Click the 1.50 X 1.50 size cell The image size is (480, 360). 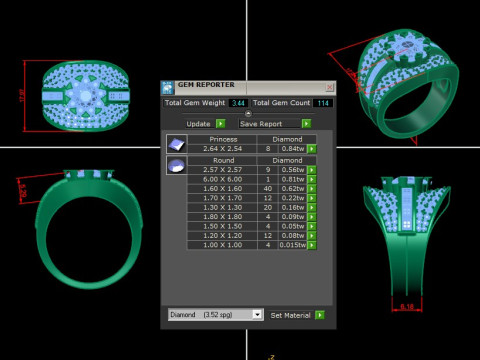[223, 226]
